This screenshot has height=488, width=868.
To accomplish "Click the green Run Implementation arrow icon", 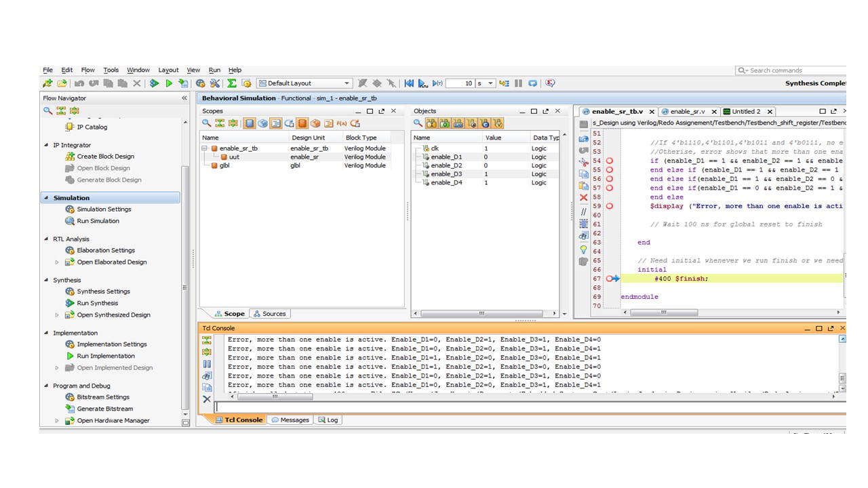I will (70, 356).
